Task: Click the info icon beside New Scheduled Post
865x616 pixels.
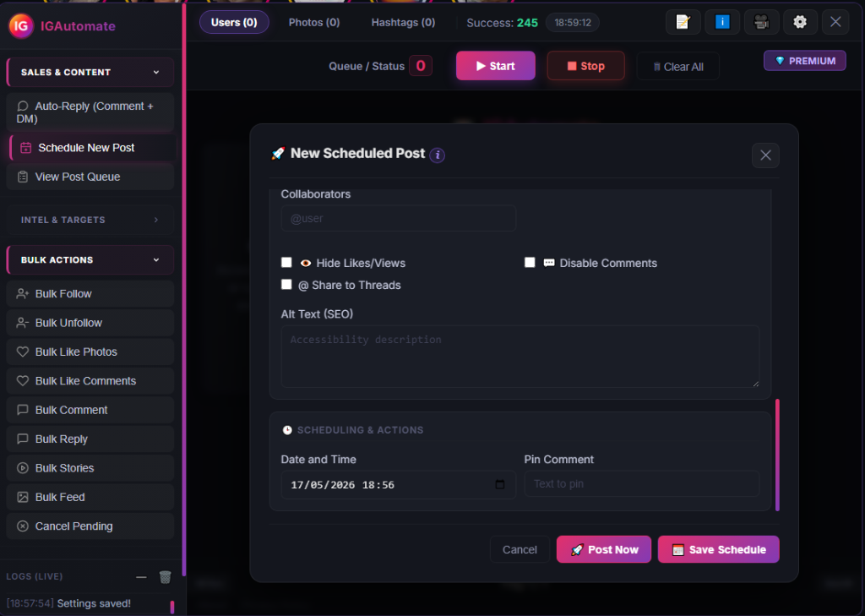Action: 438,155
